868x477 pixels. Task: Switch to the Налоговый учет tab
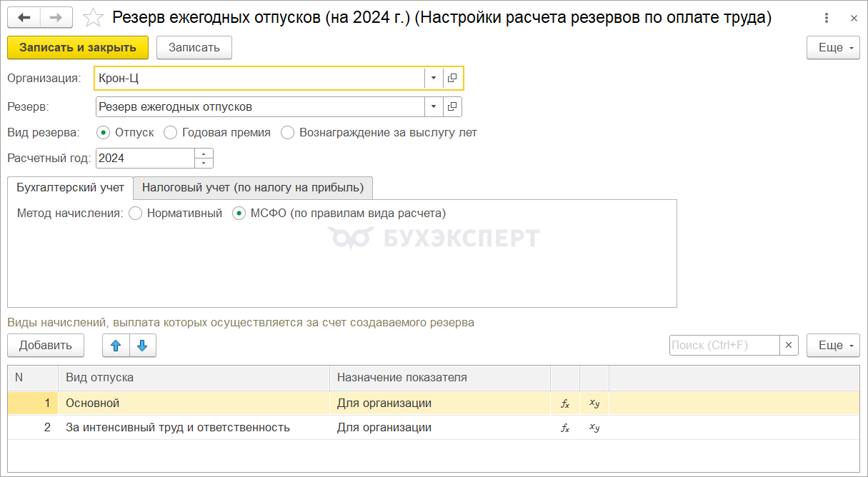253,188
